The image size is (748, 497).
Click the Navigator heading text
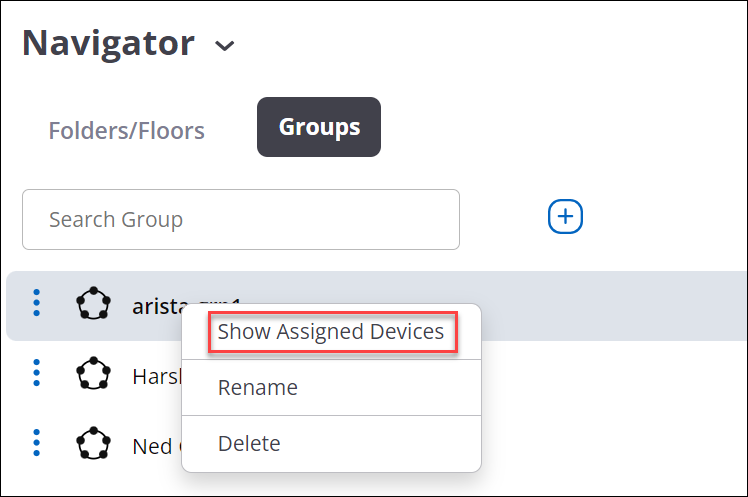coord(108,44)
